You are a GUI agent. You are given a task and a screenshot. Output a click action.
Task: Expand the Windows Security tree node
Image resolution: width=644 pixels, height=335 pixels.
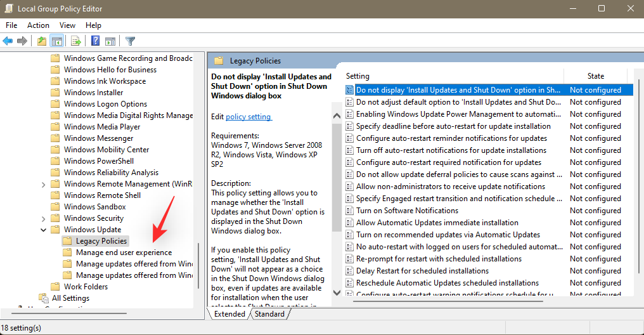(x=43, y=218)
